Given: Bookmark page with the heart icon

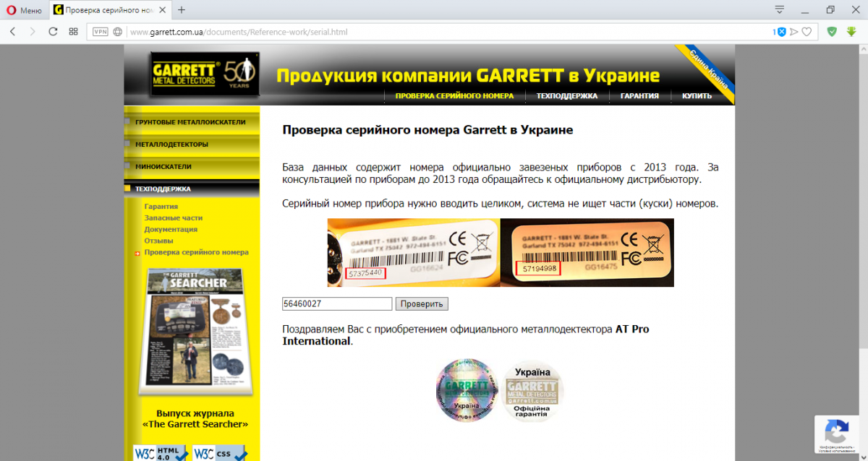Looking at the screenshot, I should click(807, 32).
